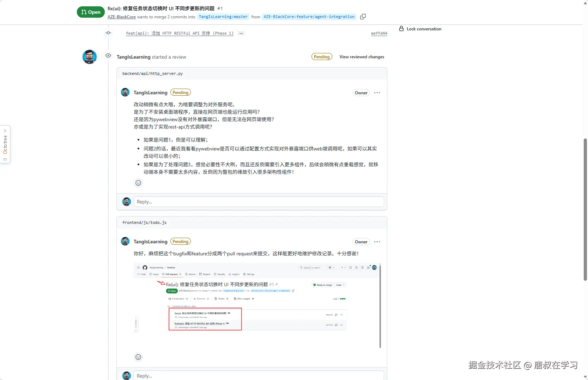588x380 pixels.
Task: Select the Lock conversation menu item
Action: coord(424,29)
